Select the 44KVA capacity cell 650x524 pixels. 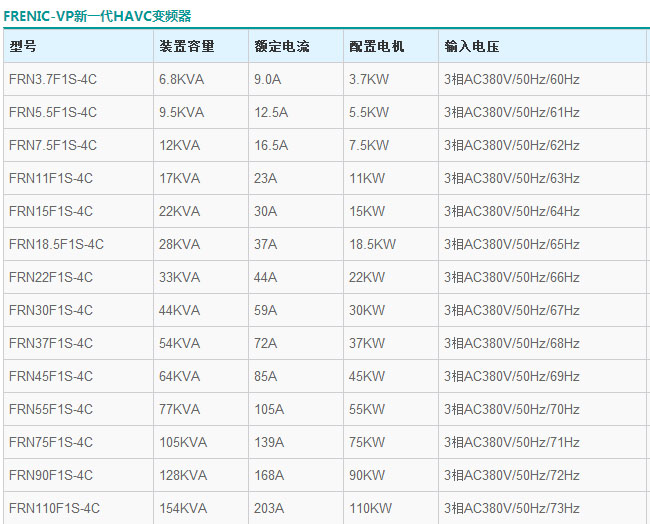click(x=180, y=310)
